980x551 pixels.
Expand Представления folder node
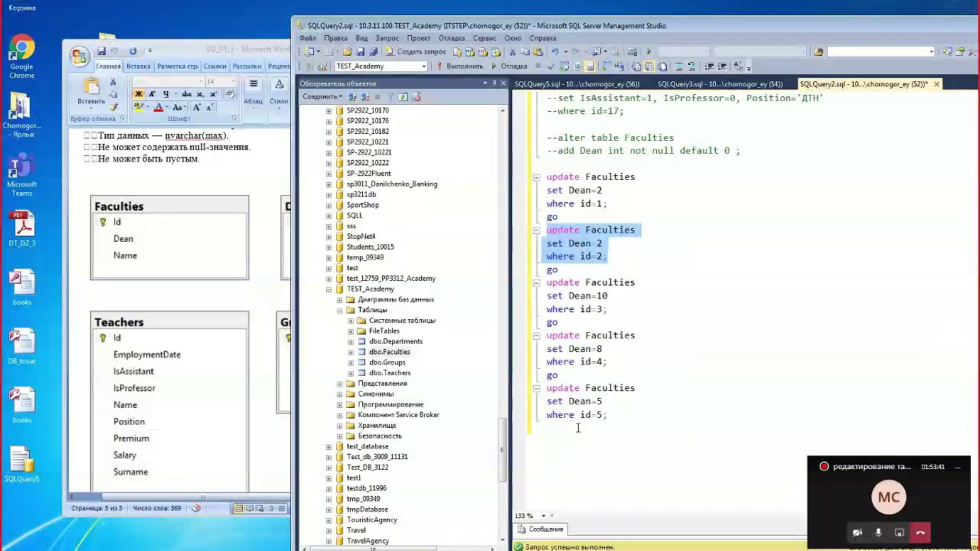pyautogui.click(x=339, y=383)
